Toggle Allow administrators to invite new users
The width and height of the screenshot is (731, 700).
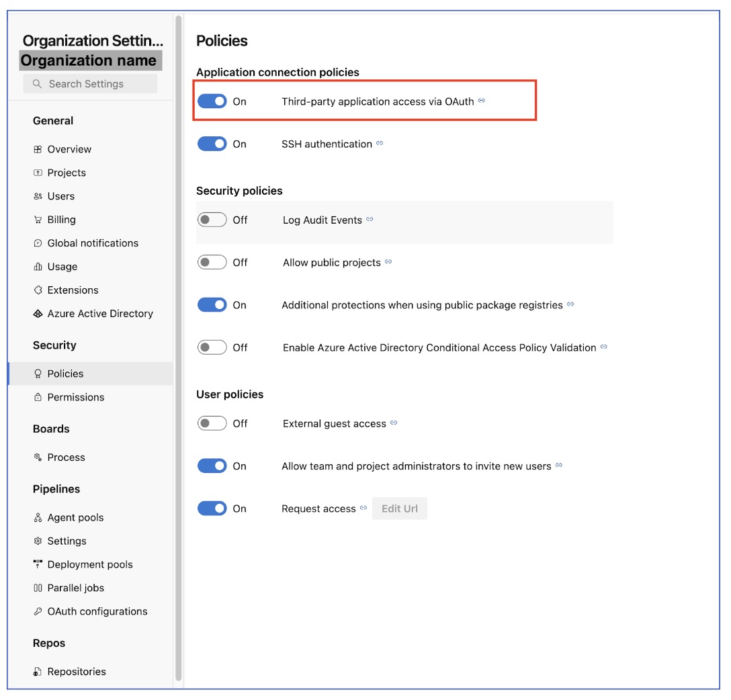click(x=212, y=466)
